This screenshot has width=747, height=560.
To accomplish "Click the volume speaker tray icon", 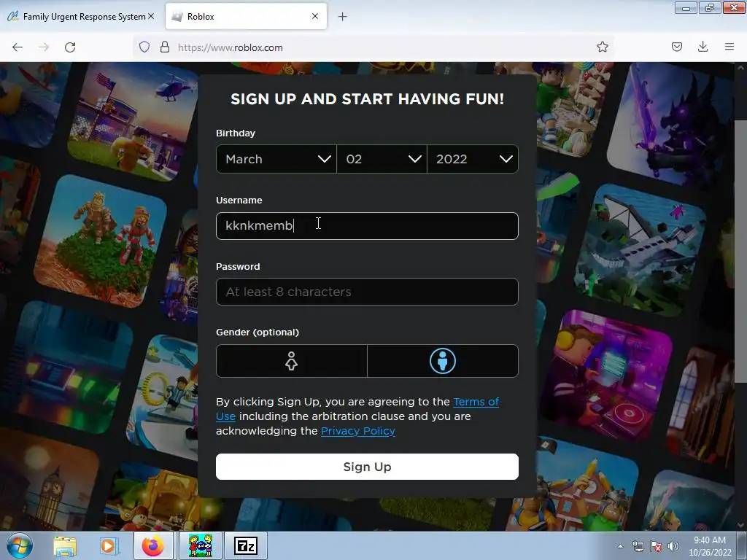I will [x=673, y=546].
